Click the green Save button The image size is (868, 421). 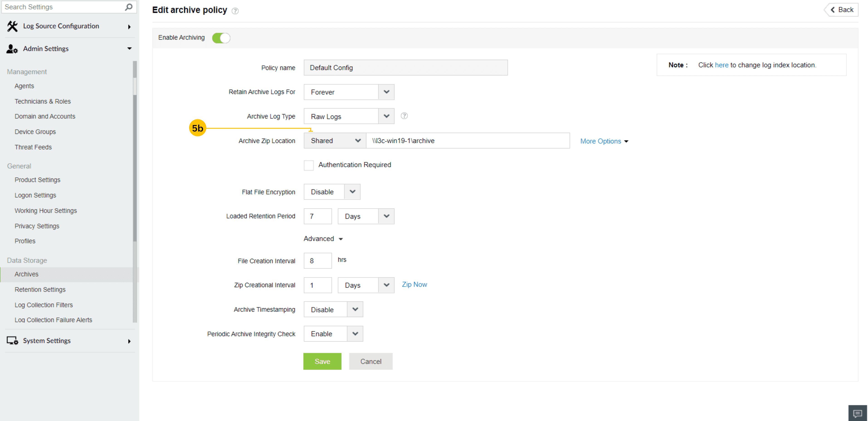(322, 361)
